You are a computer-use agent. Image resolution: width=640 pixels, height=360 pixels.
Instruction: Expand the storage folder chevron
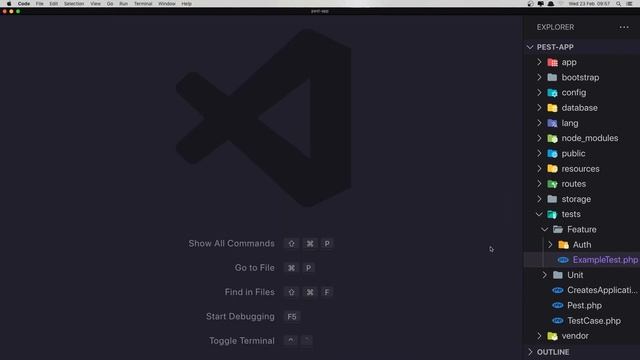tap(539, 199)
